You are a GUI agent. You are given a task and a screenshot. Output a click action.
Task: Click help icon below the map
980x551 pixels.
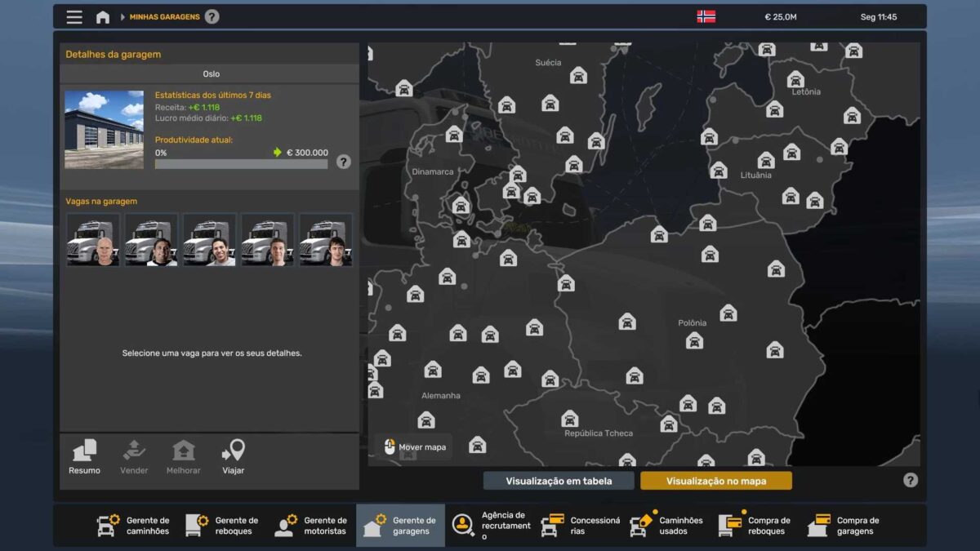tap(911, 480)
